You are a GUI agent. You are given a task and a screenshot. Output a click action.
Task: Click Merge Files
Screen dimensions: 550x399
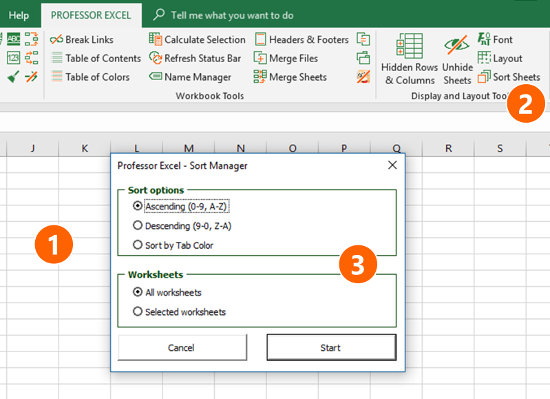pos(286,58)
